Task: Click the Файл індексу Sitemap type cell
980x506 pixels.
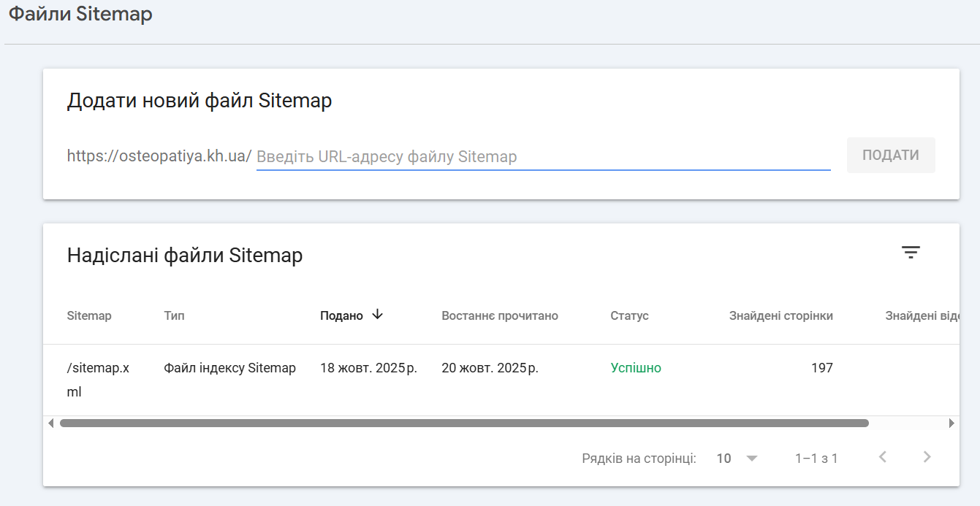Action: pyautogui.click(x=229, y=368)
